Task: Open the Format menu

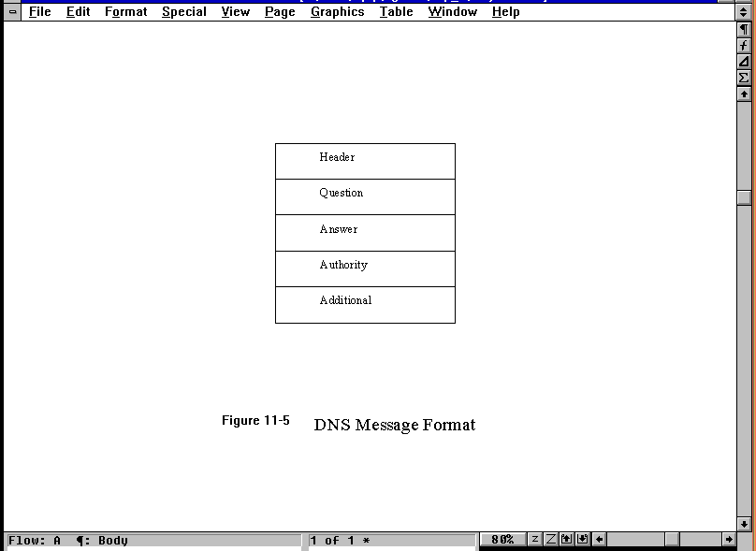Action: click(x=125, y=12)
